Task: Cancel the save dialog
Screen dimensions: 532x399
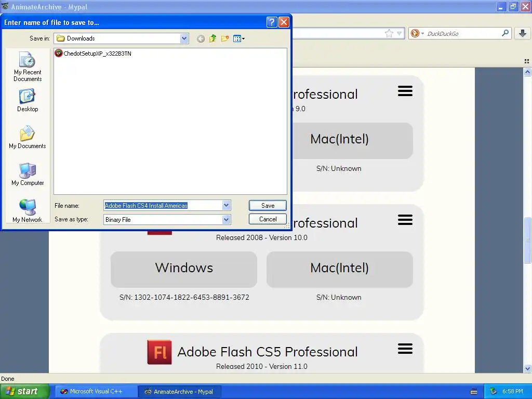Action: click(x=268, y=219)
